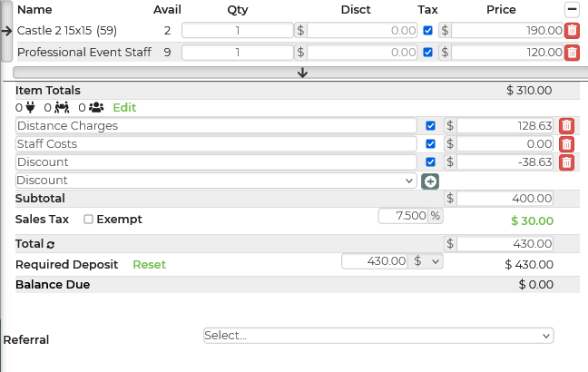Viewport: 588px width, 372px height.
Task: Click the Qty field for Professional Event Staff
Action: pyautogui.click(x=237, y=53)
